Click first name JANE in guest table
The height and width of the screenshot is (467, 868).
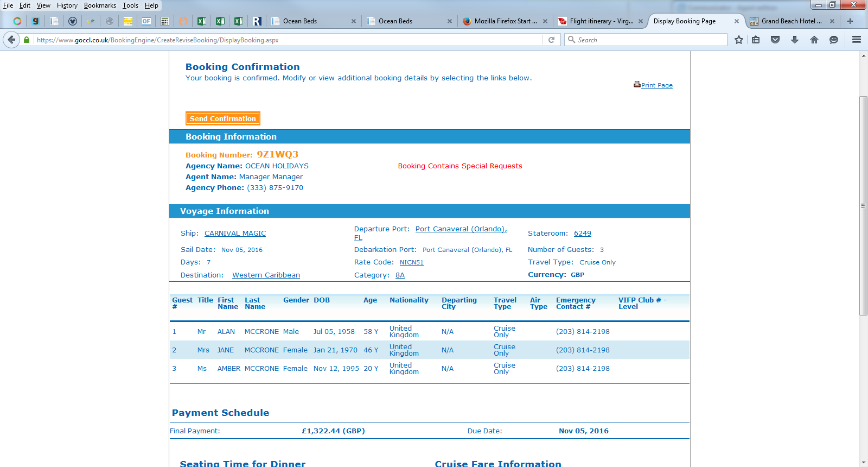(226, 350)
